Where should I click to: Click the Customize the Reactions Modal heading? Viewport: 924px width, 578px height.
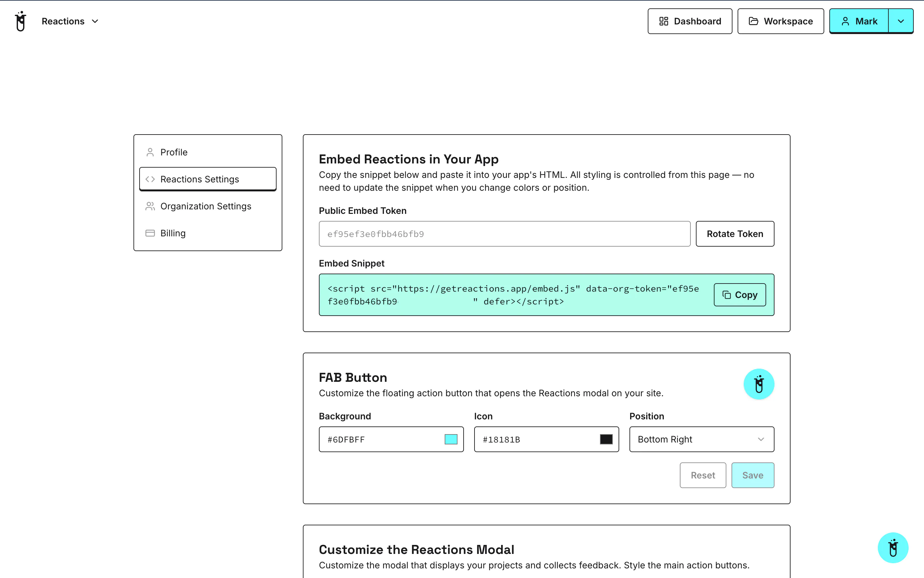(x=416, y=549)
